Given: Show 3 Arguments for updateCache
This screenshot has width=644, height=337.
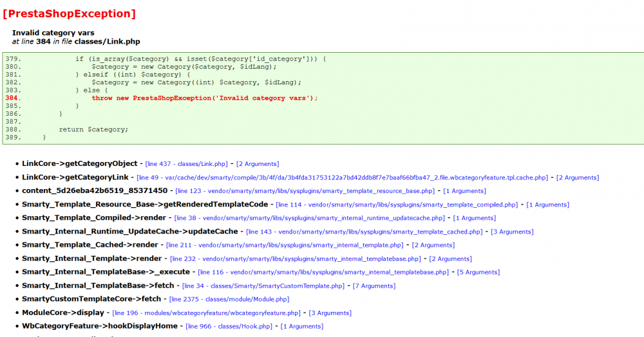Looking at the screenshot, I should pyautogui.click(x=512, y=232).
